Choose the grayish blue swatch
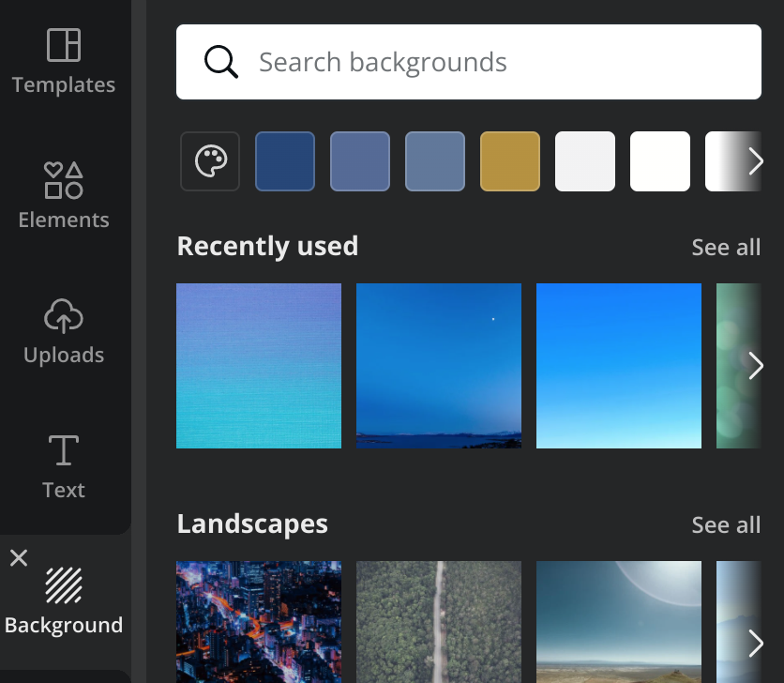 (x=435, y=161)
